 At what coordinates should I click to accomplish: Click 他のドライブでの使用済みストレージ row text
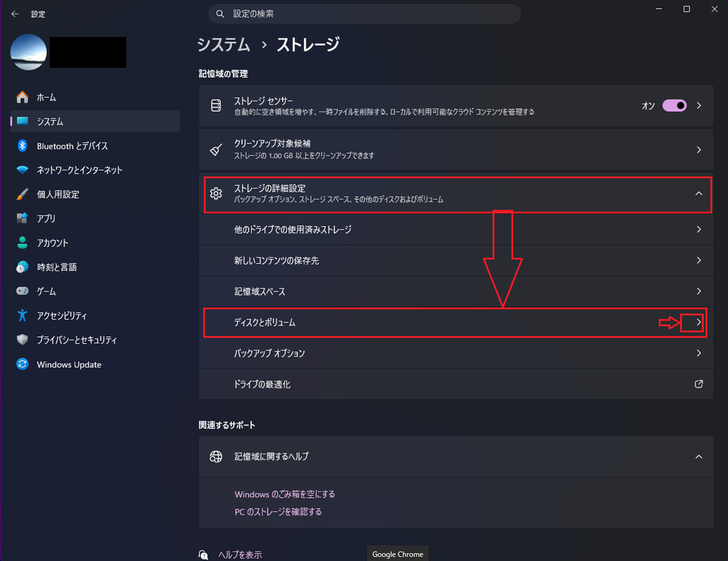[x=292, y=230]
